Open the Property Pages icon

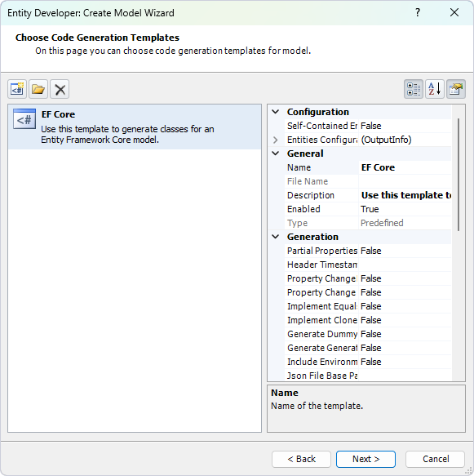[x=456, y=89]
